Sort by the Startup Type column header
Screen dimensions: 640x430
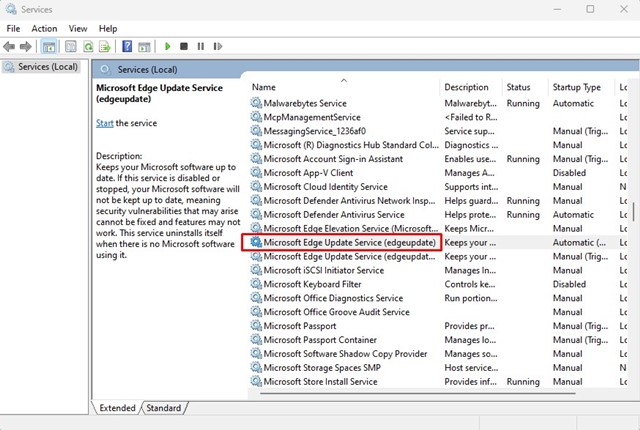pos(576,87)
